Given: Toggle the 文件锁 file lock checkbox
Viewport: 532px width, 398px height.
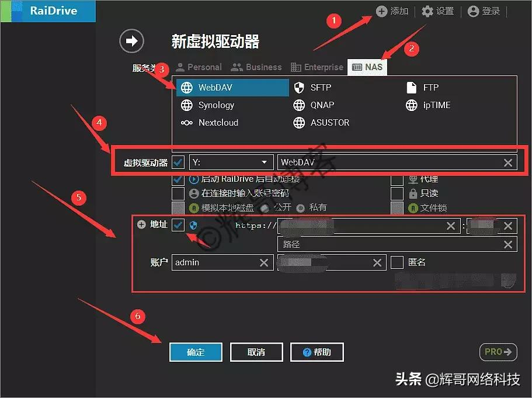Looking at the screenshot, I should coord(397,208).
